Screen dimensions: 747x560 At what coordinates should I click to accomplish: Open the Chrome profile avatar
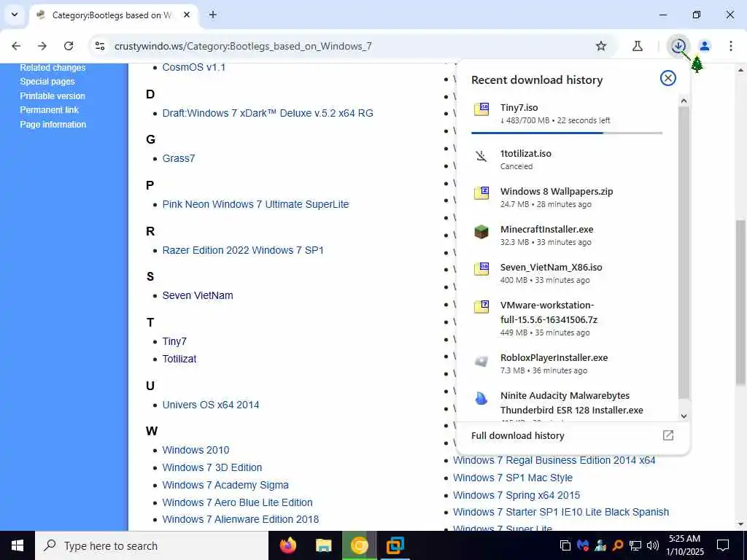(705, 46)
